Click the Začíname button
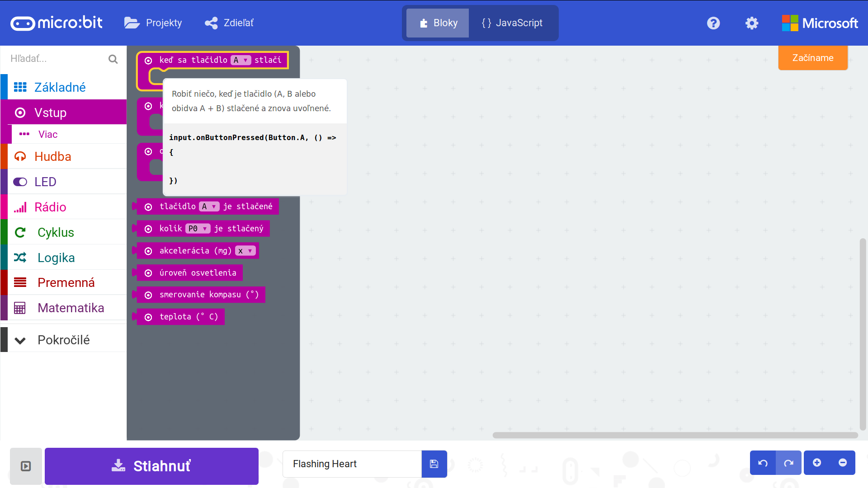868x488 pixels. click(812, 58)
